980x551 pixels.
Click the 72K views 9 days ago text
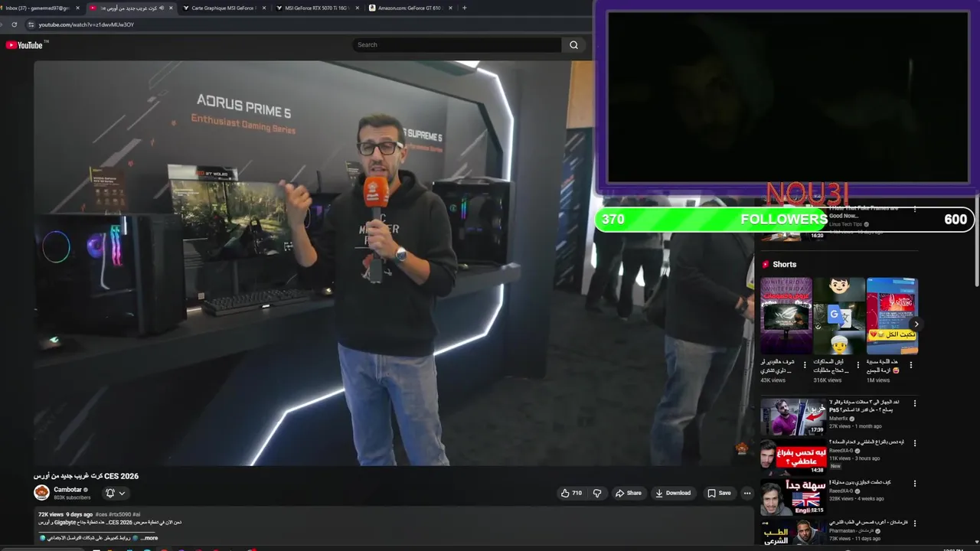[x=65, y=514]
